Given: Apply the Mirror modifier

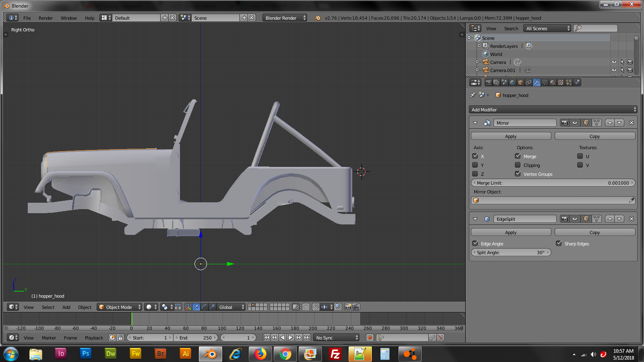Looking at the screenshot, I should (x=511, y=136).
